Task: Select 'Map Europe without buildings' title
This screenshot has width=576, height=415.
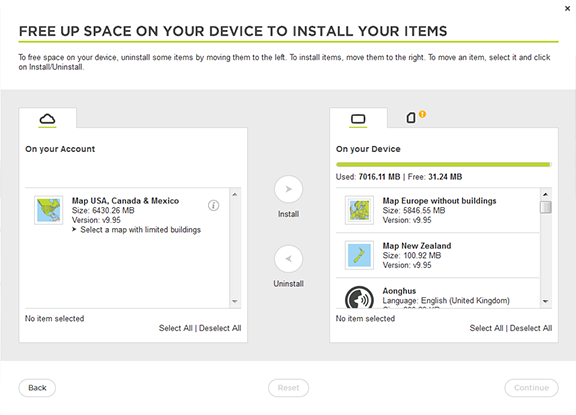Action: (x=439, y=201)
